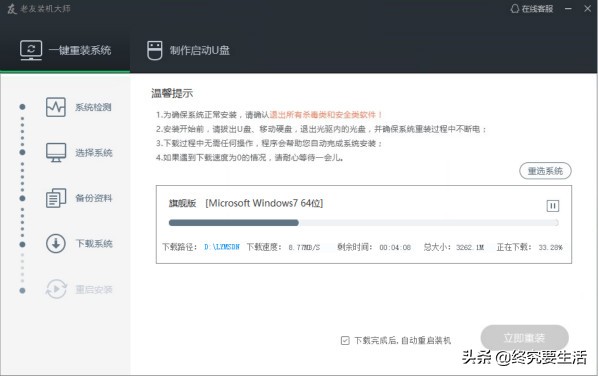Select the 重启安装 step label
This screenshot has width=598, height=376.
[93, 289]
